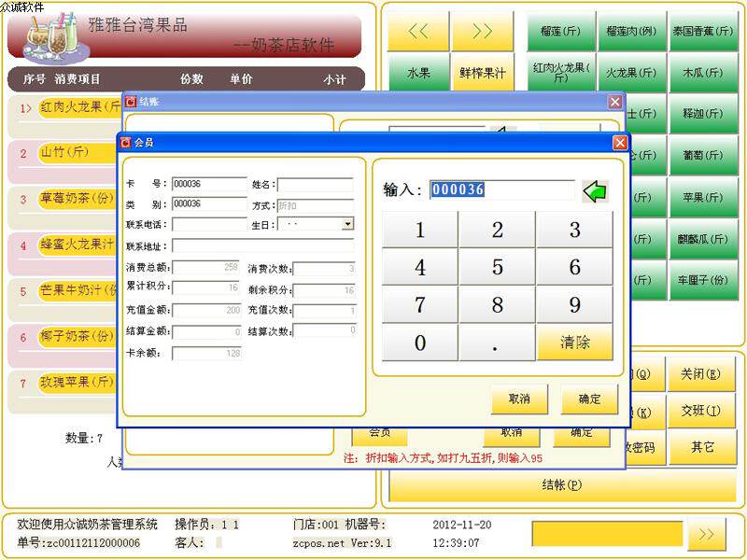Click the >> button in status bar

click(x=707, y=534)
